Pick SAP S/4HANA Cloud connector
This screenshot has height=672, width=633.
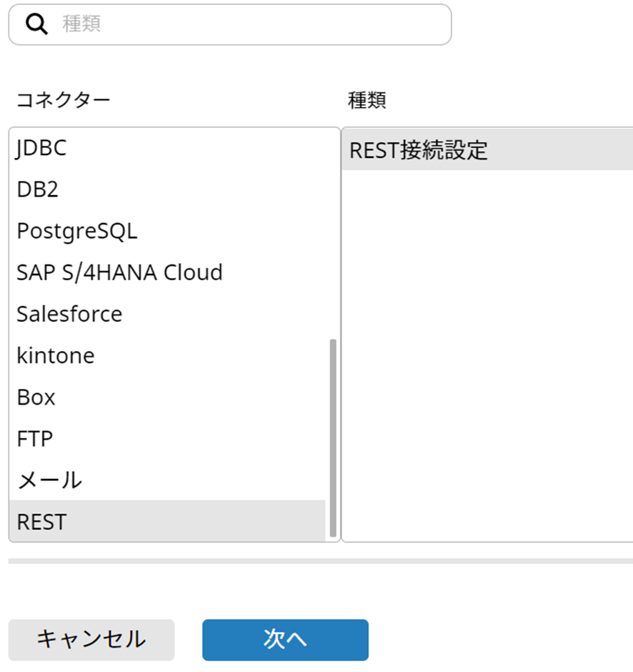[119, 272]
